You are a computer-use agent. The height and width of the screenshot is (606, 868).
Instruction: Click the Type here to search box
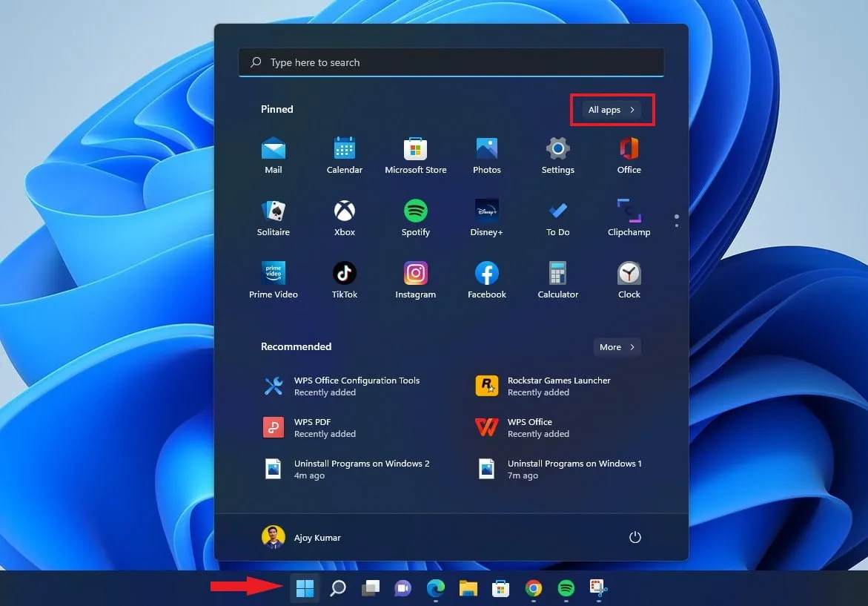(451, 63)
